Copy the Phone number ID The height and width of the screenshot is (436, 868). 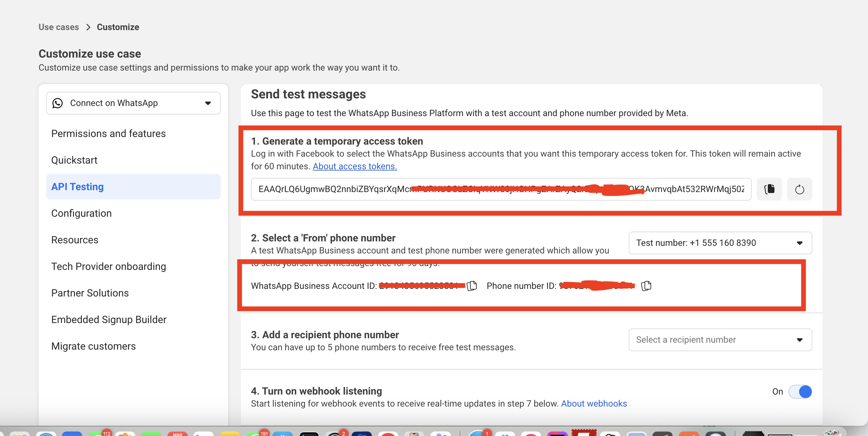[646, 286]
